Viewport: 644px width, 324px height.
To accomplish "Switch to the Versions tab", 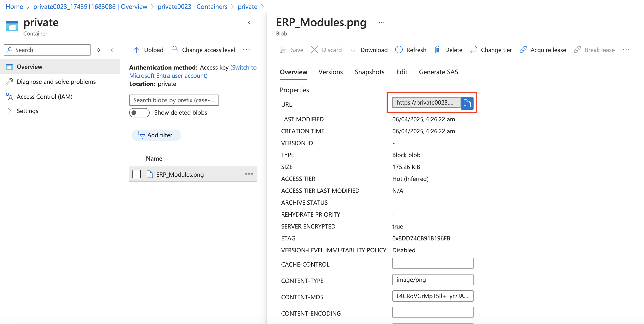I will coord(330,72).
